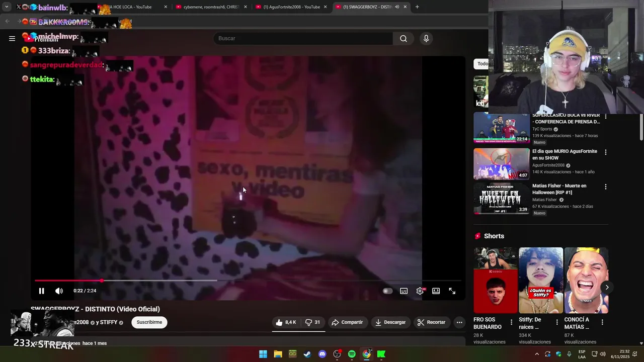This screenshot has height=362, width=644.
Task: Mute the video player volume
Action: tap(59, 291)
